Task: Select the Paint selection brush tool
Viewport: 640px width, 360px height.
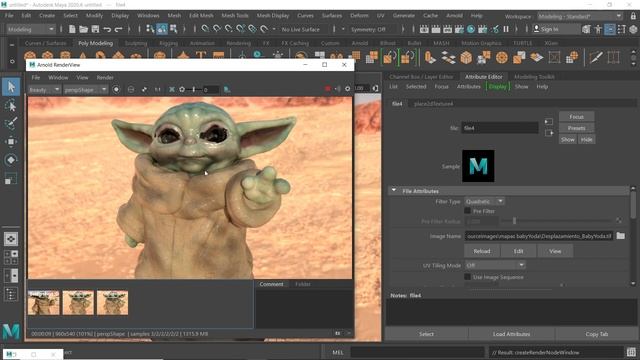Action: pyautogui.click(x=11, y=123)
